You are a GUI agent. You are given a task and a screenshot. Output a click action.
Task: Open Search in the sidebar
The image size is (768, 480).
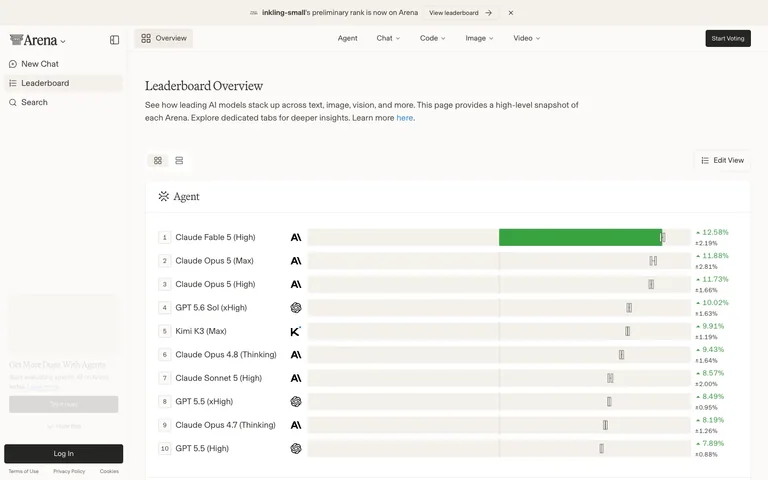pos(64,102)
